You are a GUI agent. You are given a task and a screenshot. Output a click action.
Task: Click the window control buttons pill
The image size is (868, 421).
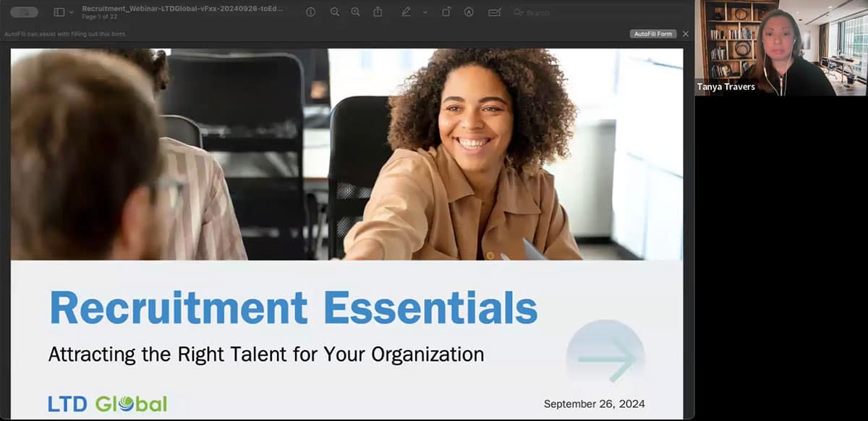coord(25,12)
